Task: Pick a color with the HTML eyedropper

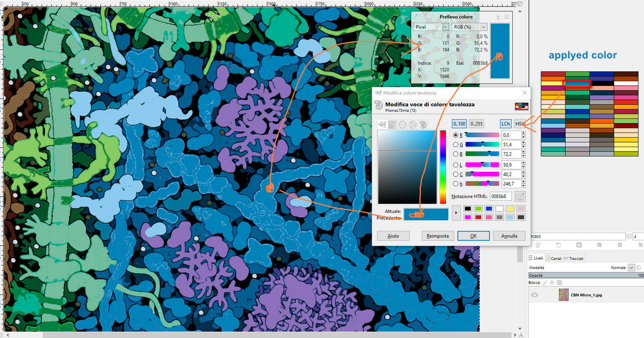Action: [x=520, y=196]
